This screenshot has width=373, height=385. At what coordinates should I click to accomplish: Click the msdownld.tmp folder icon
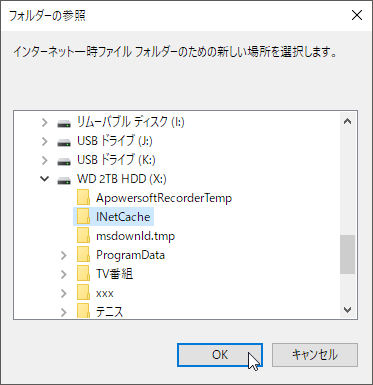[83, 235]
